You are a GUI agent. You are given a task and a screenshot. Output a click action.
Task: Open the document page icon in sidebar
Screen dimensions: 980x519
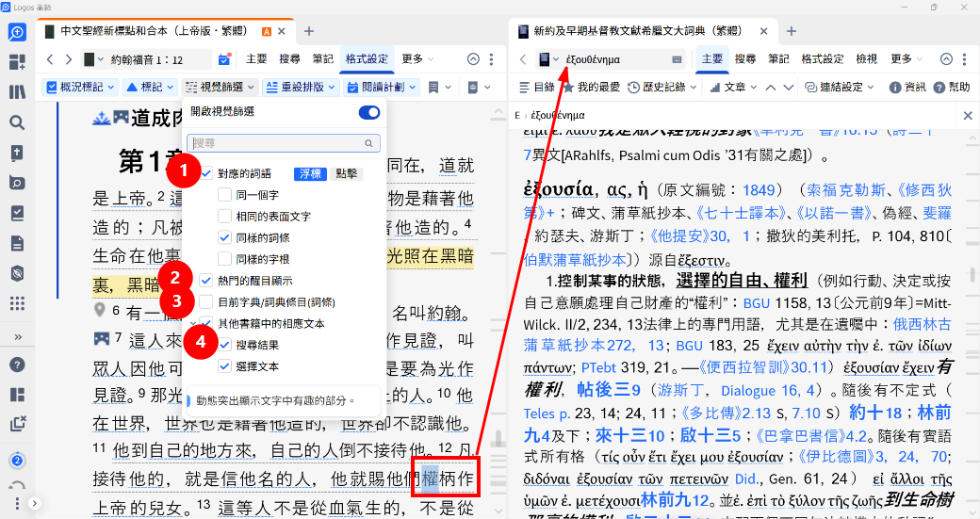tap(17, 243)
